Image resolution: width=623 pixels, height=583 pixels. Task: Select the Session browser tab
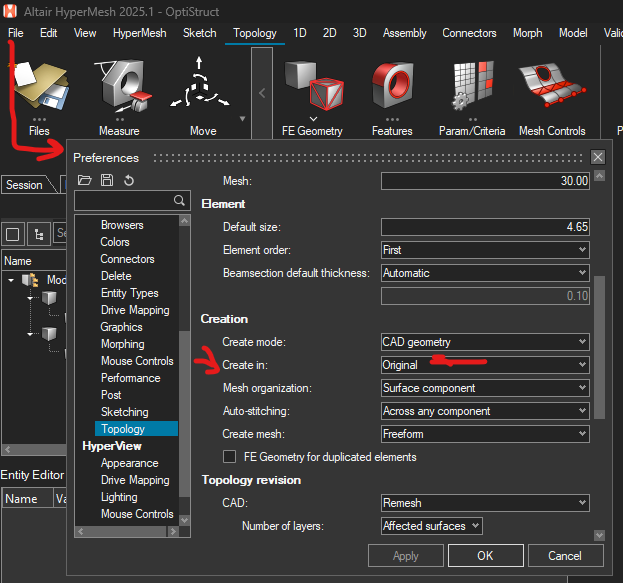point(25,185)
